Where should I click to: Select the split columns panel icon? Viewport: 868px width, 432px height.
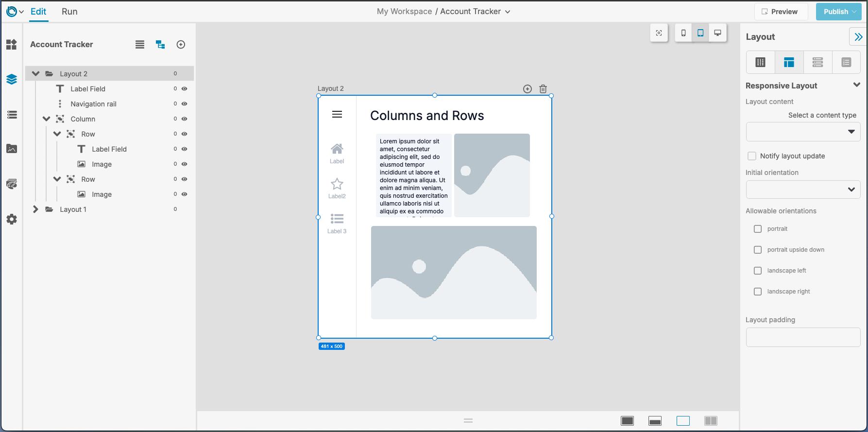click(x=711, y=421)
